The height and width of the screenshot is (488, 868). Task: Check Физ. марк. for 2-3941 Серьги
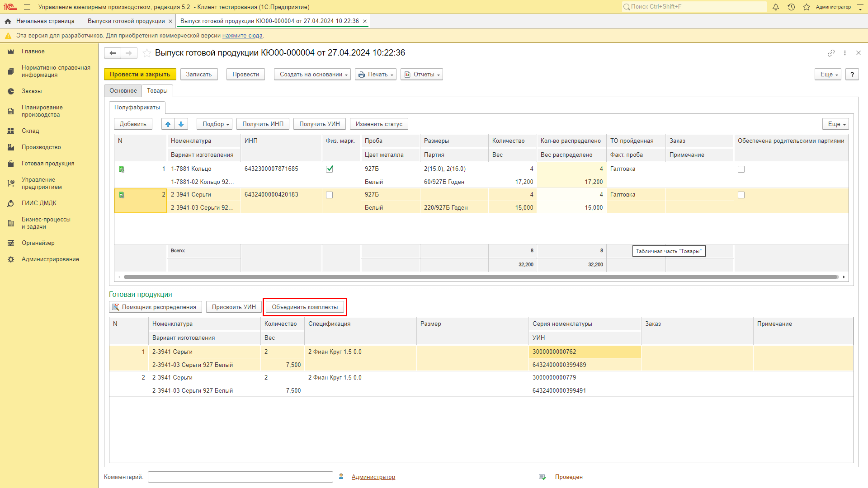pos(330,195)
